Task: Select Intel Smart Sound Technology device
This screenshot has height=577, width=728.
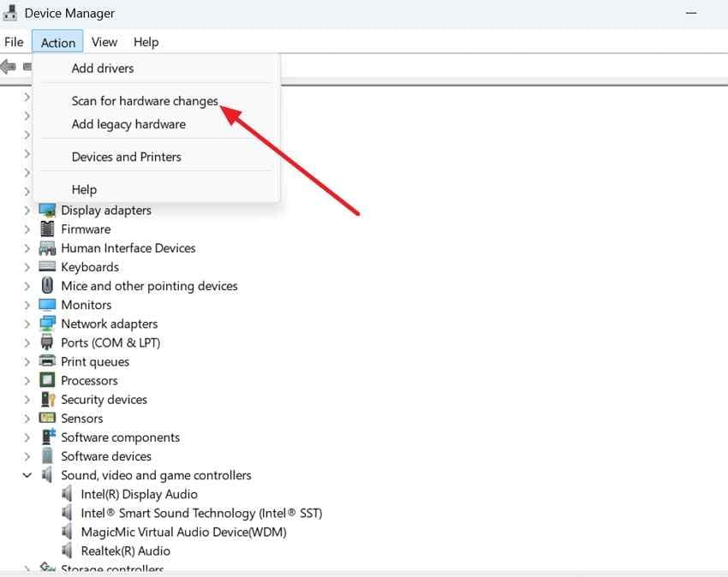Action: pos(201,513)
